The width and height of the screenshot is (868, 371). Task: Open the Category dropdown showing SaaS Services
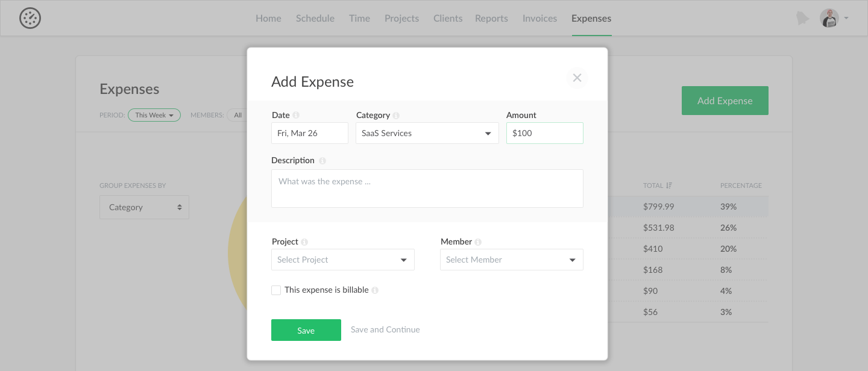(427, 133)
